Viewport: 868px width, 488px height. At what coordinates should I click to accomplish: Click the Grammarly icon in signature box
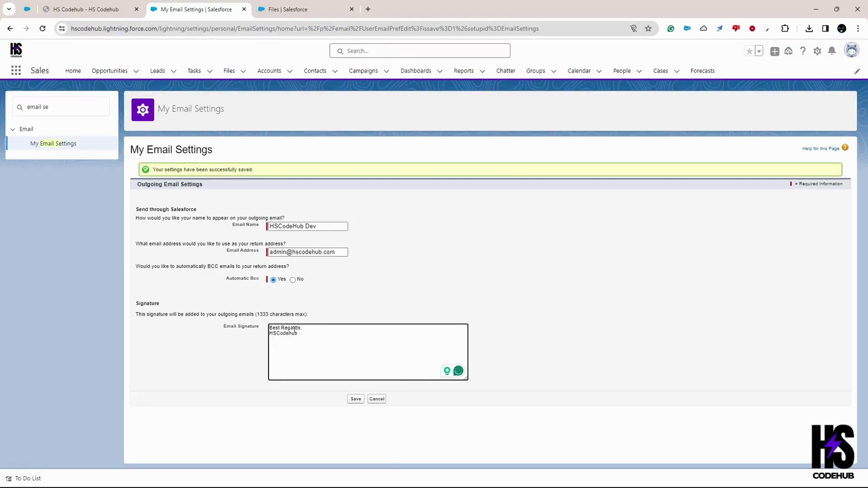[x=458, y=371]
